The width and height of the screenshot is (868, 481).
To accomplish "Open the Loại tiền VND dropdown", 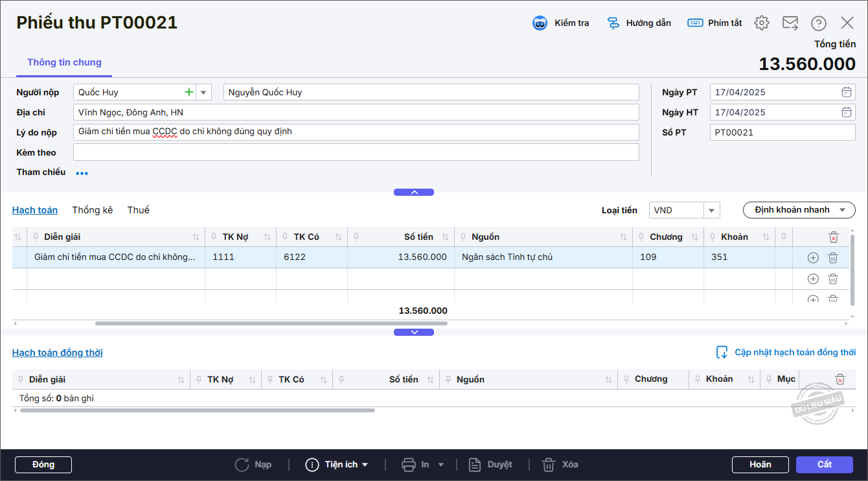I will (712, 210).
